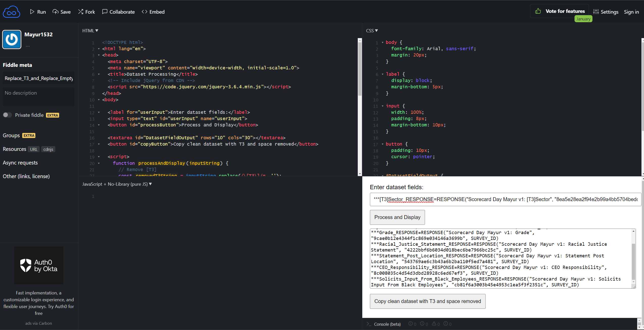Click the Fork shuffle icon
The width and height of the screenshot is (644, 330).
[81, 12]
